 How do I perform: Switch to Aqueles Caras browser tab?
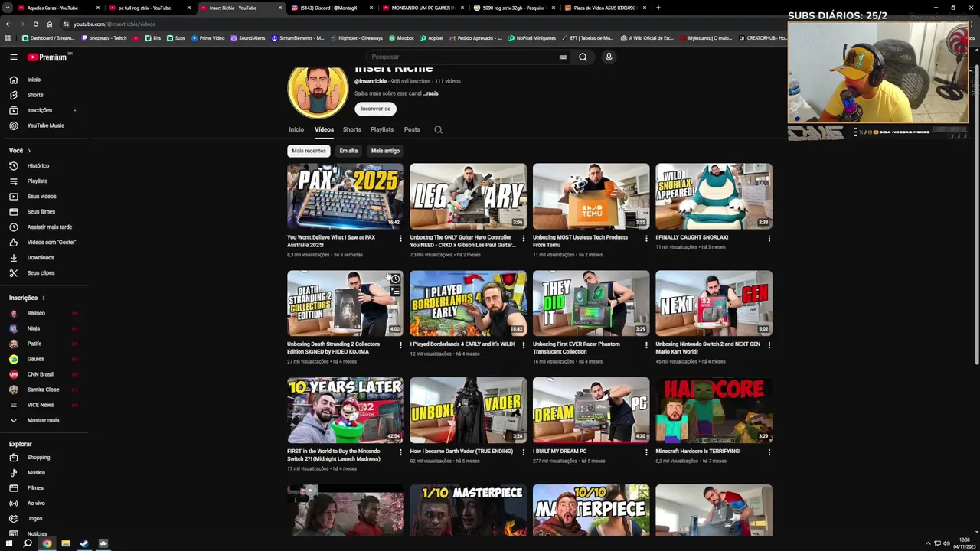57,8
